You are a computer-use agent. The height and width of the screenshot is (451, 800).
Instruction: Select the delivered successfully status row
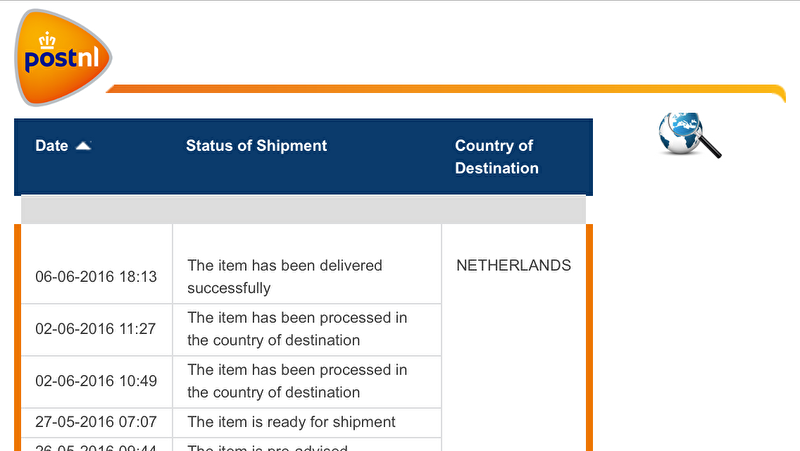[285, 277]
